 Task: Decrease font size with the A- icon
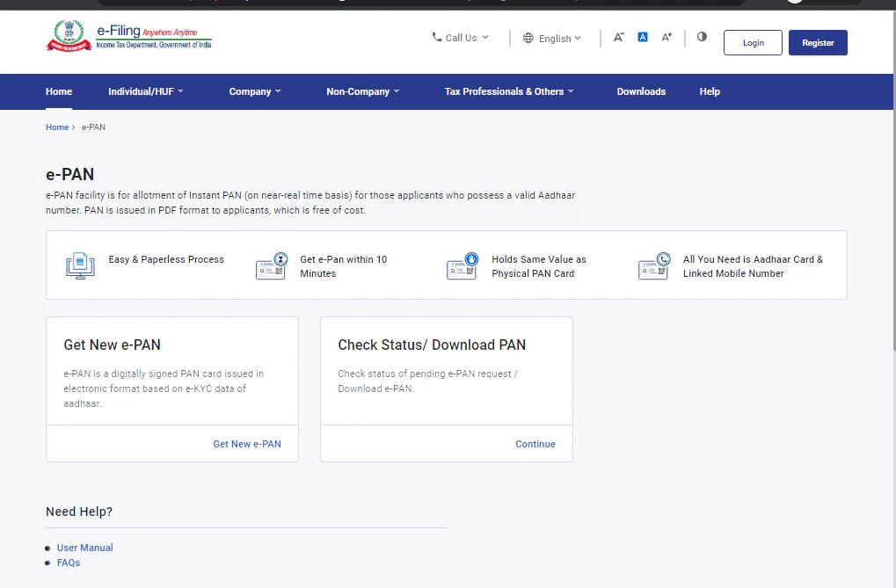click(x=619, y=37)
